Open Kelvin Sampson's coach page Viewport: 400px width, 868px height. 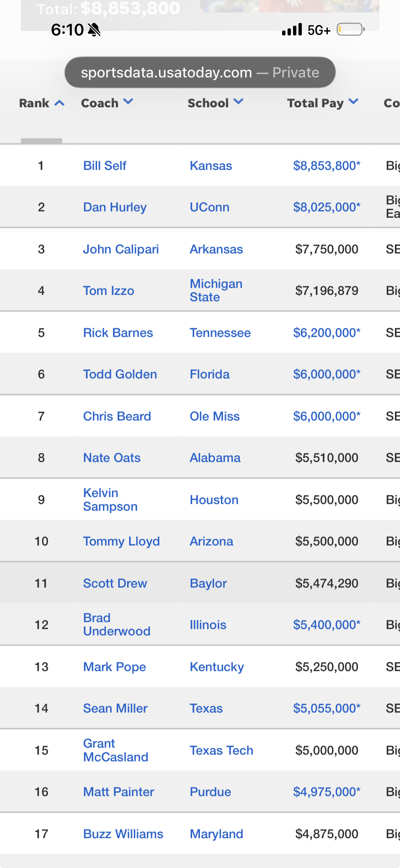pos(110,500)
